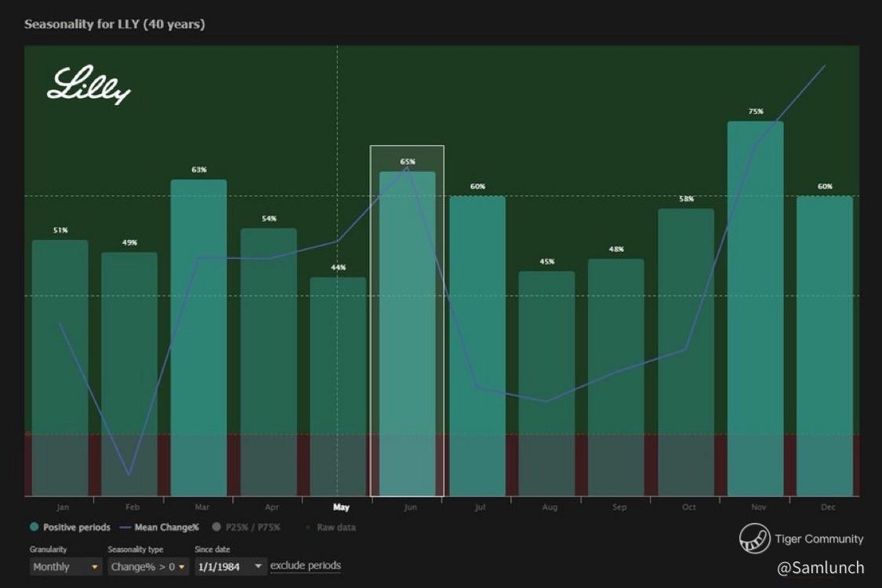Toggle the Mean Change% legend item
882x588 pixels.
[160, 527]
